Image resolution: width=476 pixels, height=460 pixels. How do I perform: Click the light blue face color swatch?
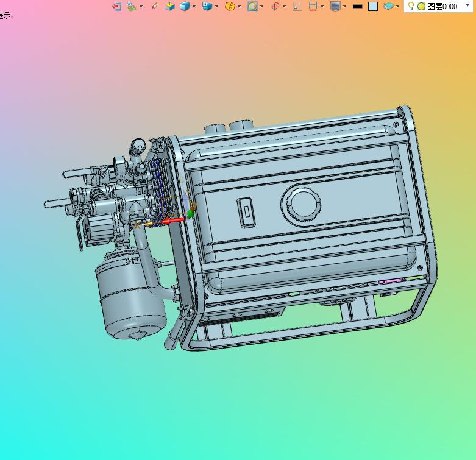coord(373,6)
